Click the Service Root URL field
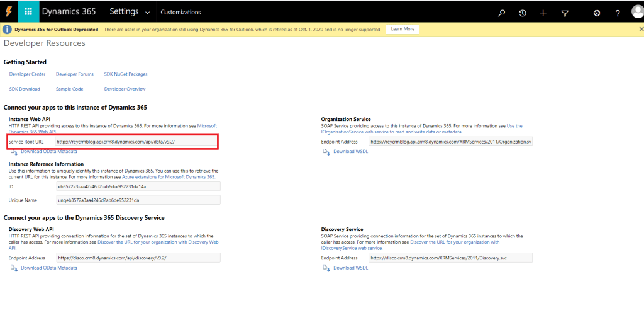644x318 pixels. [x=136, y=142]
